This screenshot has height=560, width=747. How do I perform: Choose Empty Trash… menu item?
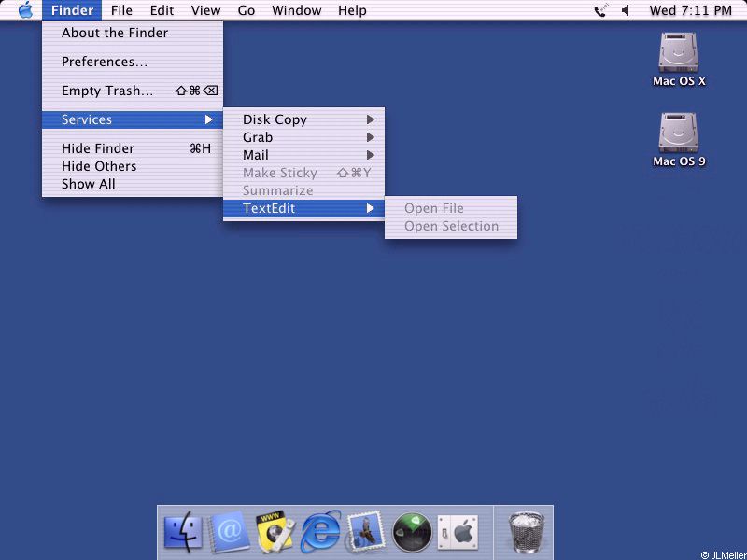tap(133, 91)
